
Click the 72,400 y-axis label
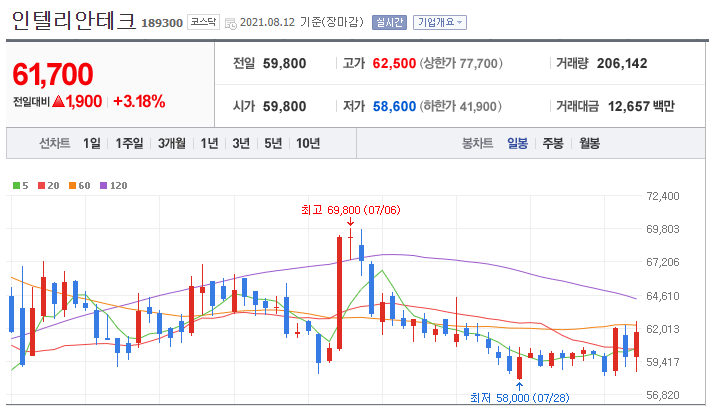pos(662,196)
